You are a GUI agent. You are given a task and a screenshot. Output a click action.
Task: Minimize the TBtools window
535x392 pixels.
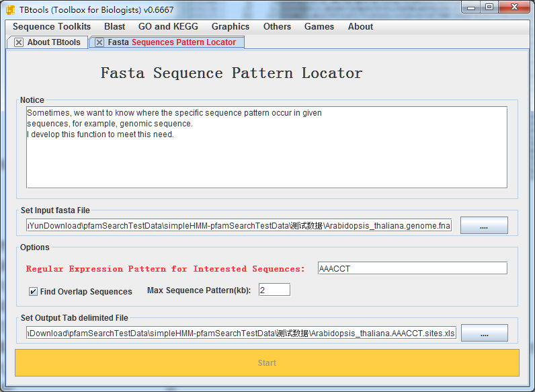coord(471,7)
